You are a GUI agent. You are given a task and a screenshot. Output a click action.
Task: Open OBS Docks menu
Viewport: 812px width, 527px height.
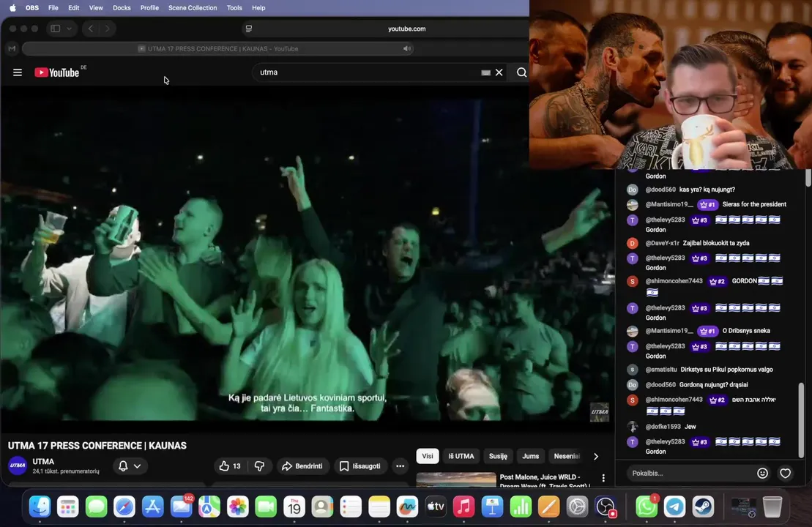[x=122, y=8]
